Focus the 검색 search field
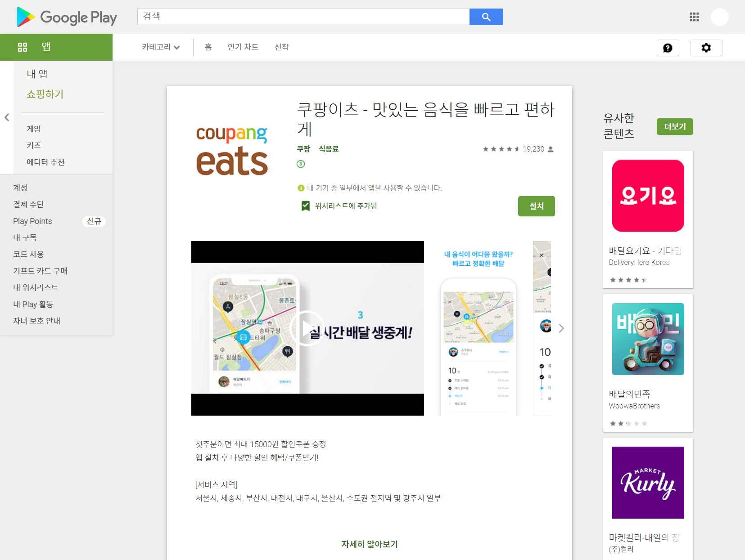The width and height of the screenshot is (745, 560). [x=303, y=17]
